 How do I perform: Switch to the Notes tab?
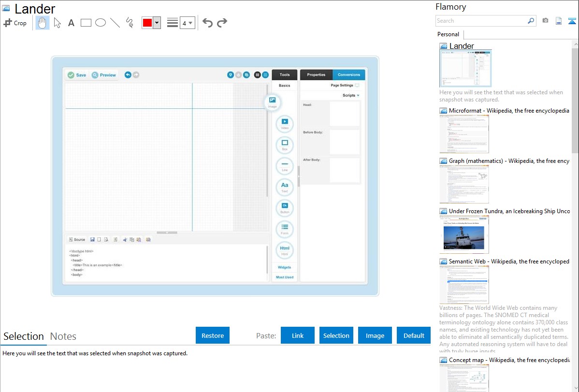coord(63,336)
